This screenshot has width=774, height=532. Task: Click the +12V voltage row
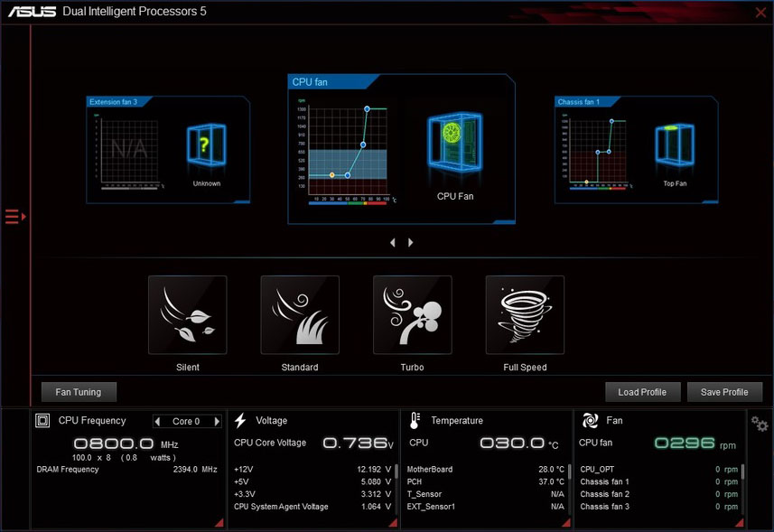312,470
